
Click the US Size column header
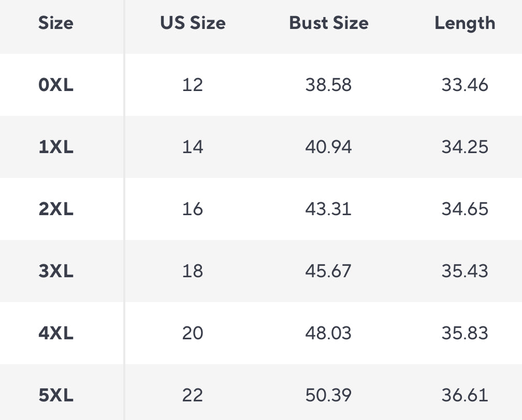[x=193, y=23]
